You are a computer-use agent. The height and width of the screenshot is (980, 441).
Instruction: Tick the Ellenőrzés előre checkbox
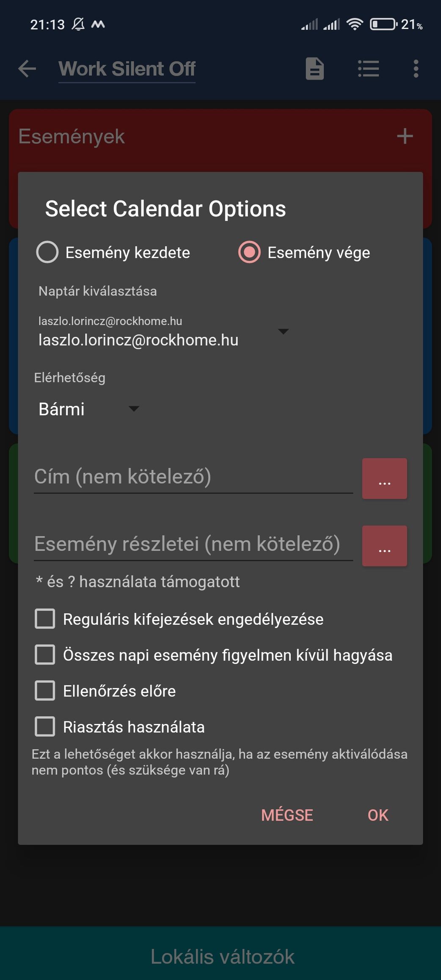point(45,691)
